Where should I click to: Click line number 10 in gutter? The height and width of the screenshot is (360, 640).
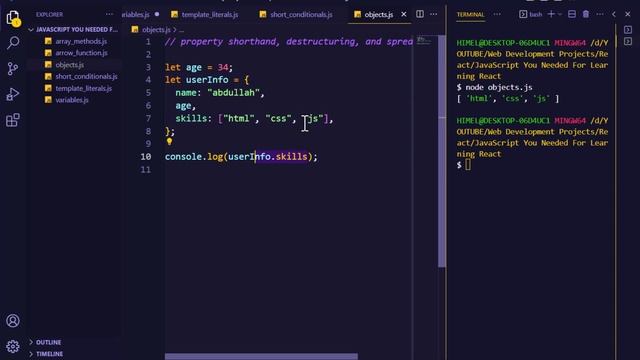click(146, 157)
